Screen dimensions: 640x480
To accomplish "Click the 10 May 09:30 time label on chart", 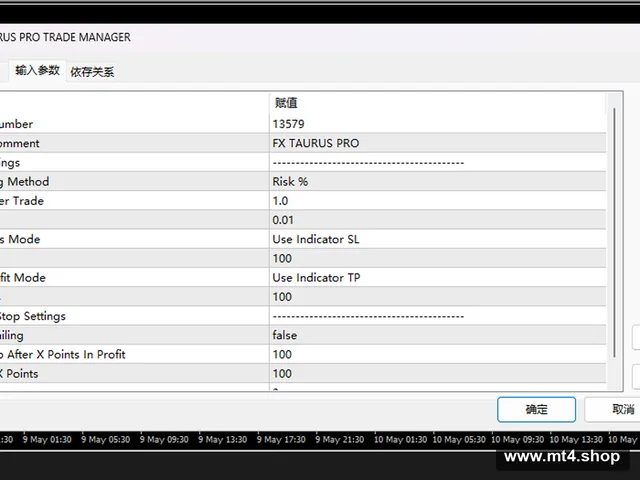I will pyautogui.click(x=518, y=440).
